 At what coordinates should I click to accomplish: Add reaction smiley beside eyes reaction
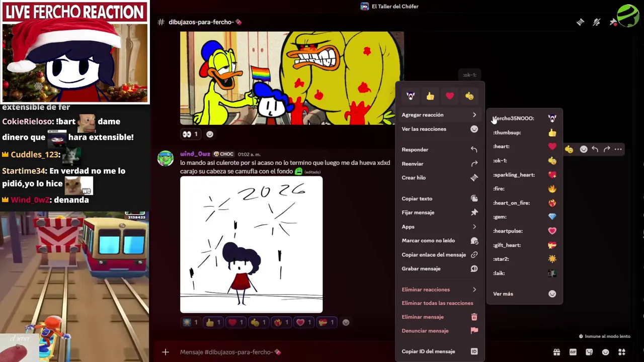(x=210, y=134)
